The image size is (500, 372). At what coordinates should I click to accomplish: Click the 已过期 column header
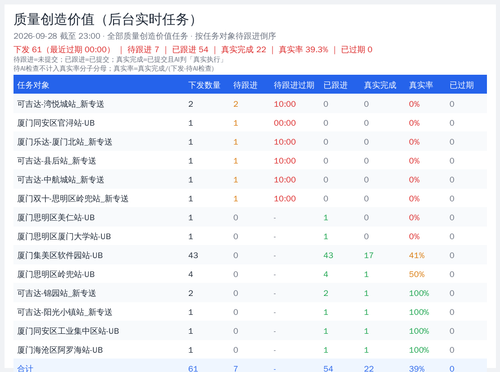(462, 85)
